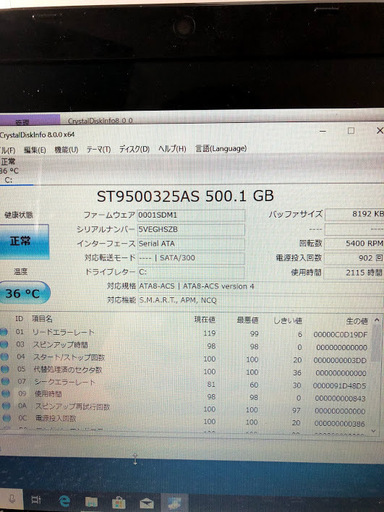Open Microsoft Store icon on taskbar
Image resolution: width=384 pixels, height=512 pixels.
pyautogui.click(x=118, y=502)
